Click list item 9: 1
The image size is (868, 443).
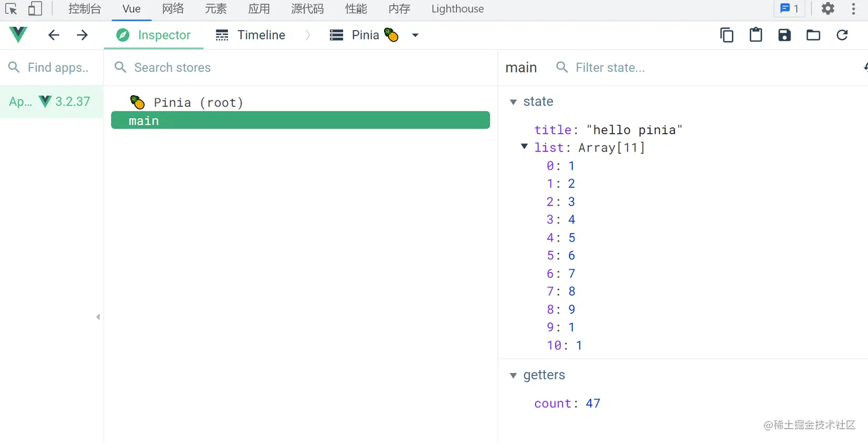click(560, 327)
